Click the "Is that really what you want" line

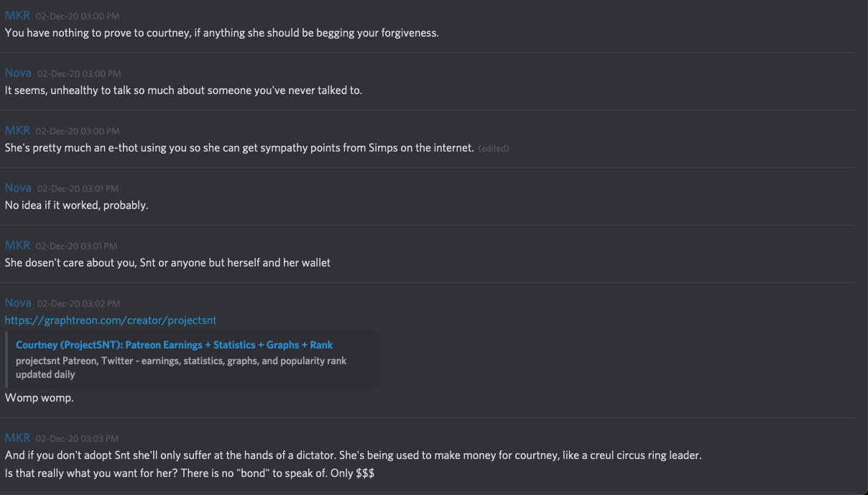tap(190, 473)
